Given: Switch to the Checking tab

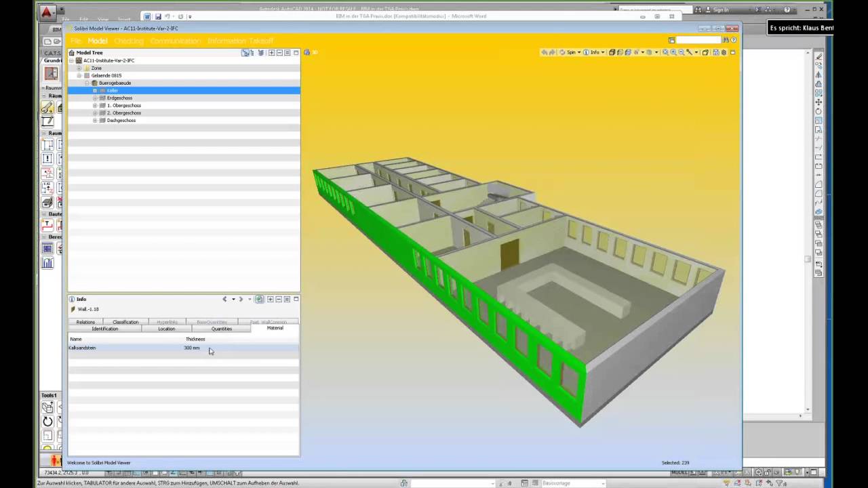Looking at the screenshot, I should tap(129, 41).
